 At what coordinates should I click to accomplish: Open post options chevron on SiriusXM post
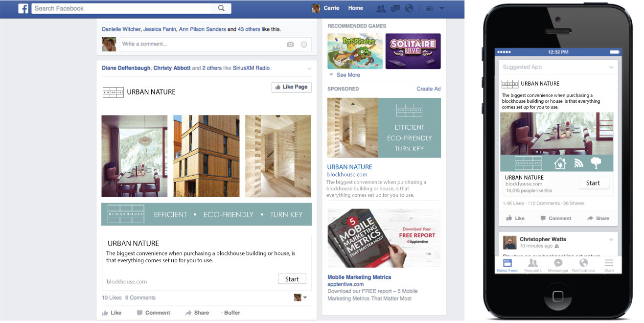[309, 68]
